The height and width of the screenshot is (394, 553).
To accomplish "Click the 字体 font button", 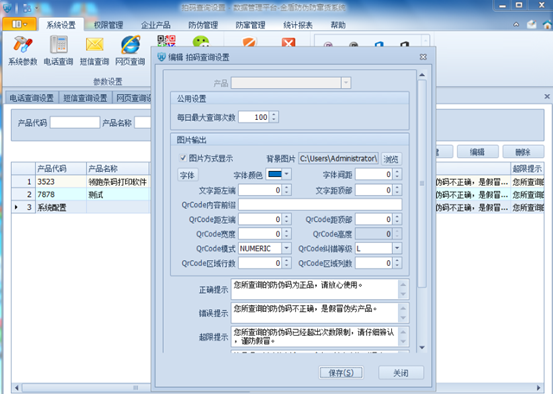I will click(x=187, y=175).
